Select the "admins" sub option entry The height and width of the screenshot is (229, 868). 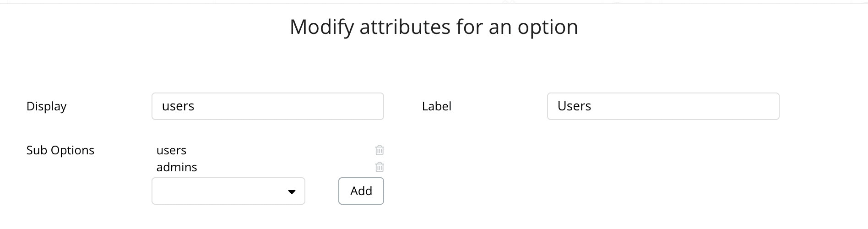click(x=177, y=167)
